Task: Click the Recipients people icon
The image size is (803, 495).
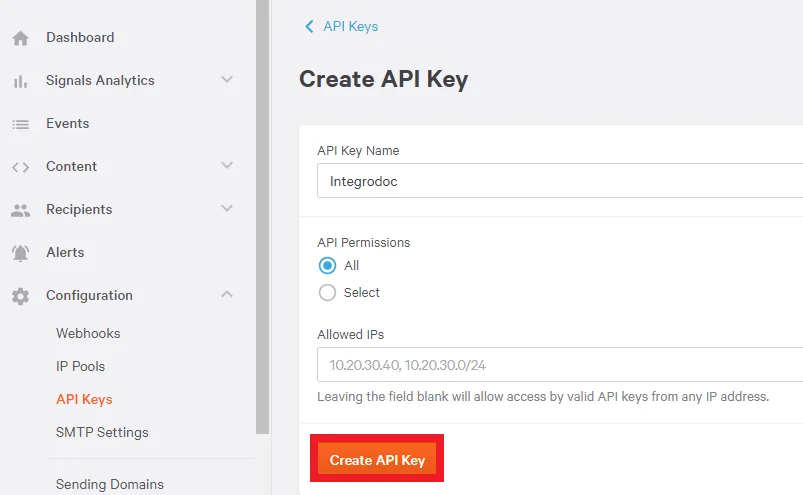Action: click(x=20, y=210)
